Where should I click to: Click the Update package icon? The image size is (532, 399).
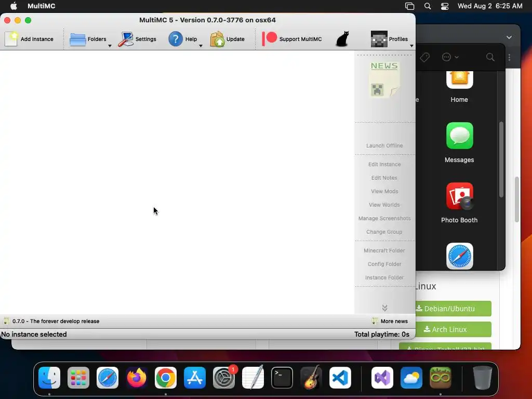point(217,39)
